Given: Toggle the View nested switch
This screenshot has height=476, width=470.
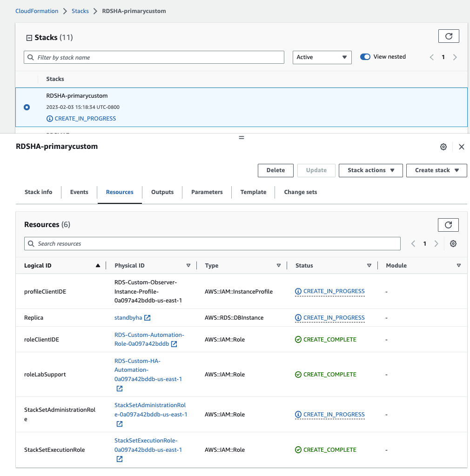Looking at the screenshot, I should (x=365, y=57).
